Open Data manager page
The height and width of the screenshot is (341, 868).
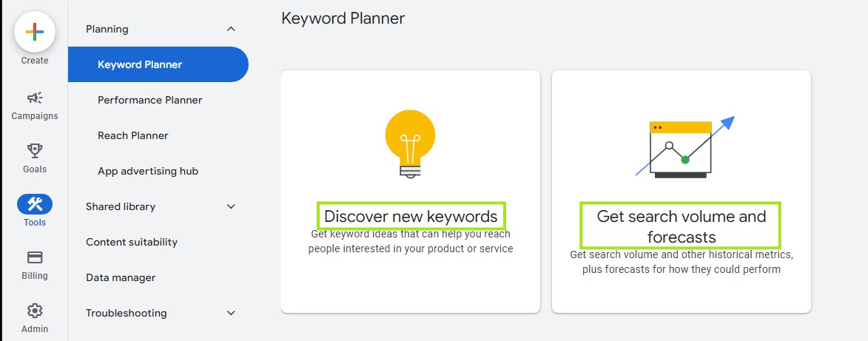(x=121, y=277)
